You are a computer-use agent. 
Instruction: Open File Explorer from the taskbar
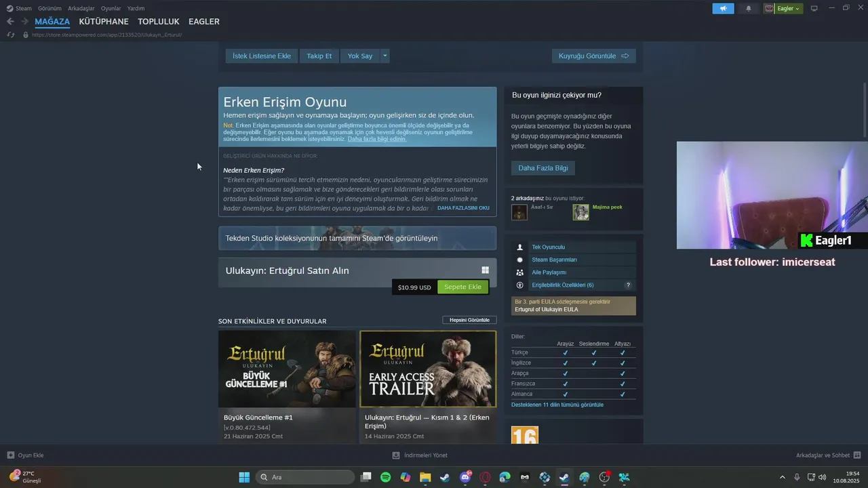425,477
